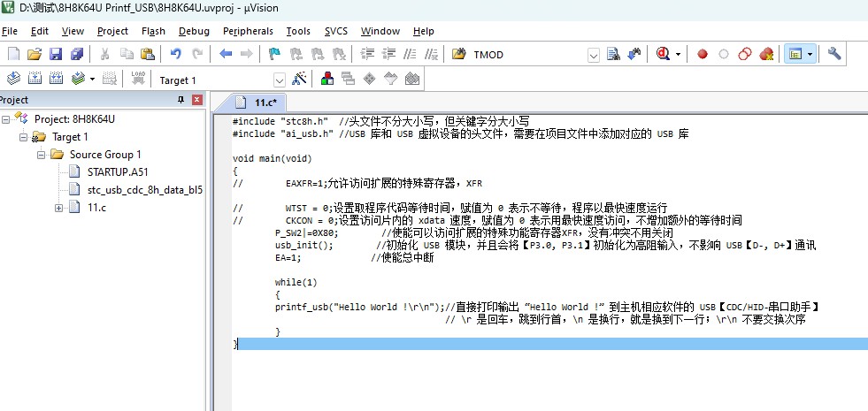
Task: Collapse the Target 1 tree node
Action: tap(23, 137)
